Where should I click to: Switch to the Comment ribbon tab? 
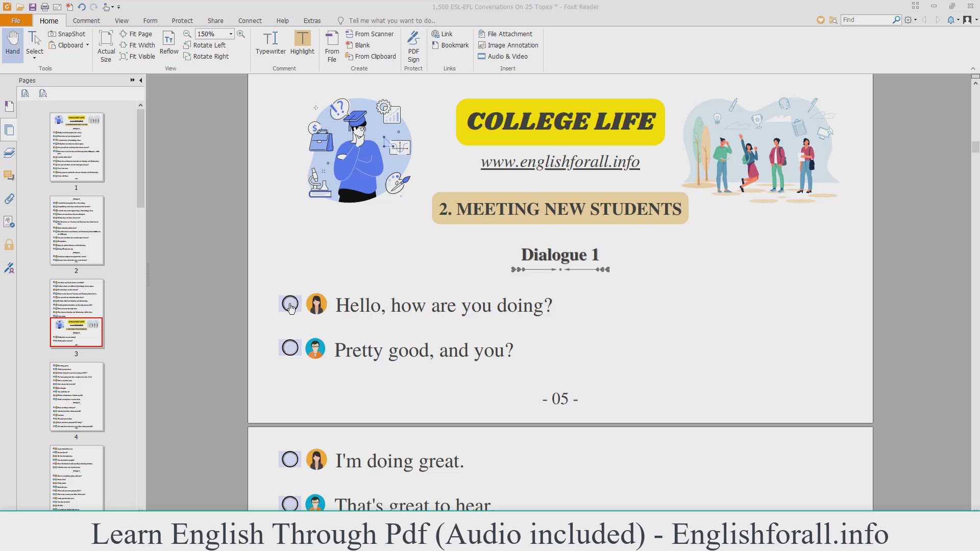coord(86,20)
